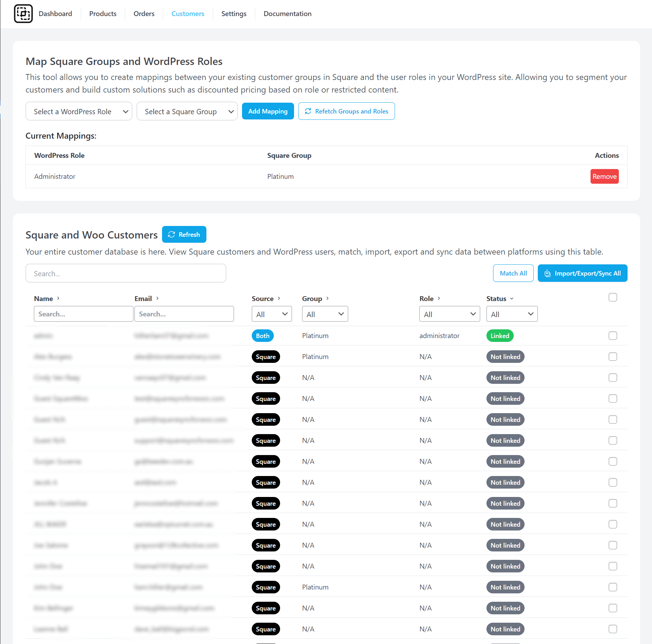Remove the Administrator Platinum mapping
The height and width of the screenshot is (644, 652).
605,176
